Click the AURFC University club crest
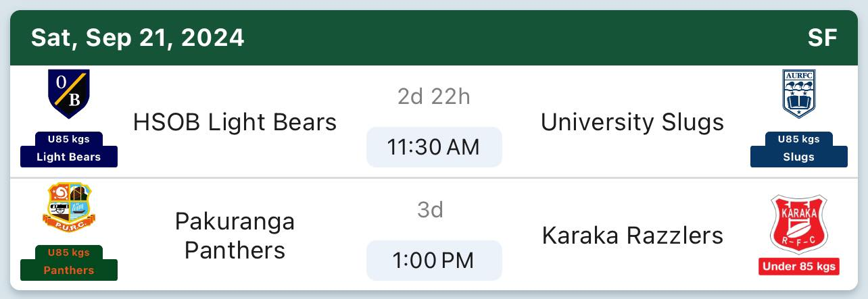The width and height of the screenshot is (868, 299). [x=798, y=94]
